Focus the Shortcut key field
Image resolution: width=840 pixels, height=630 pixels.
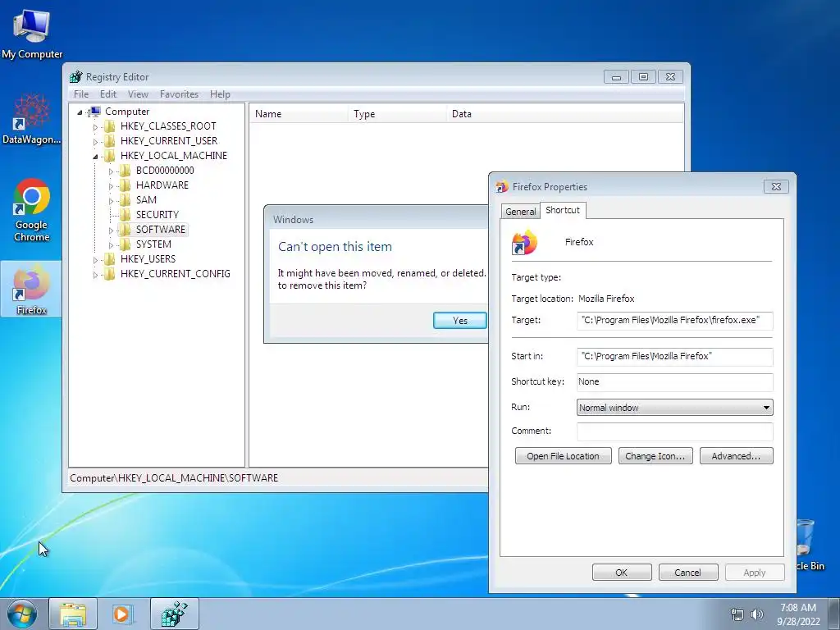click(x=674, y=382)
